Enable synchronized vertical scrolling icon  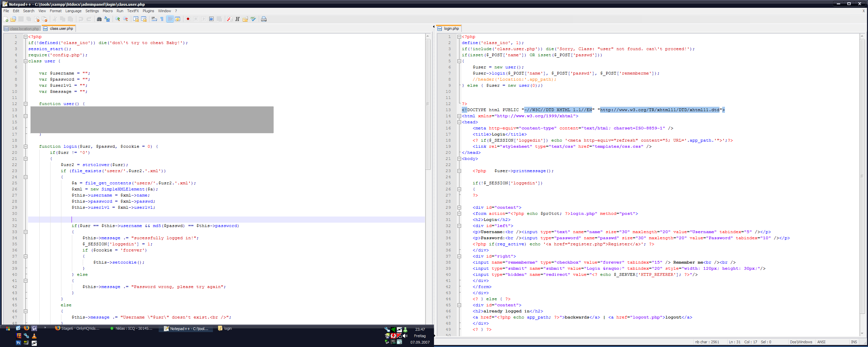[x=136, y=19]
